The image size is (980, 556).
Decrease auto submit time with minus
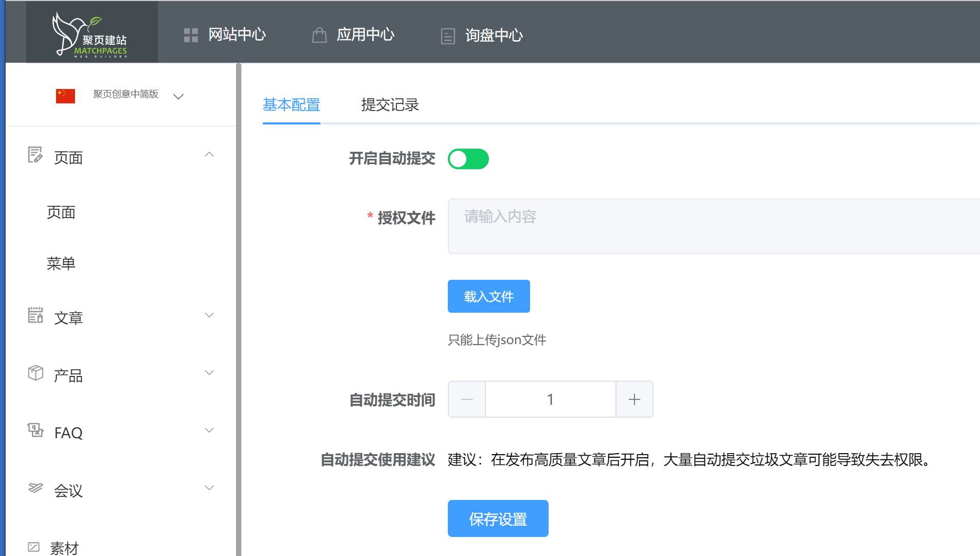point(467,399)
